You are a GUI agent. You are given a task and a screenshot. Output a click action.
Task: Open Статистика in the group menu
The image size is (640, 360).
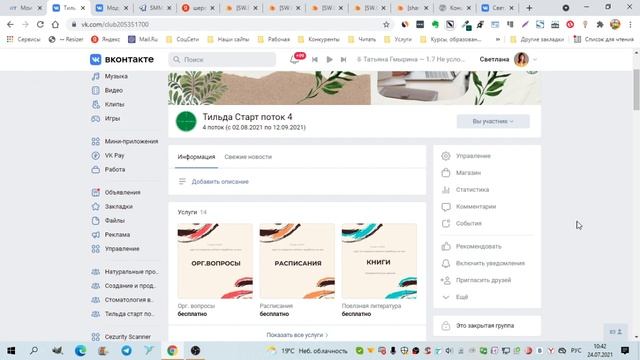point(465,190)
